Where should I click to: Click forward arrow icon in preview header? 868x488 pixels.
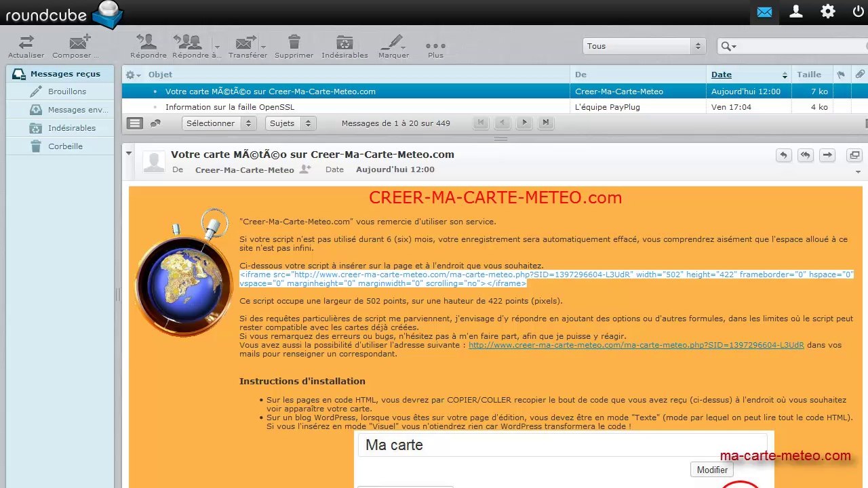pos(827,155)
